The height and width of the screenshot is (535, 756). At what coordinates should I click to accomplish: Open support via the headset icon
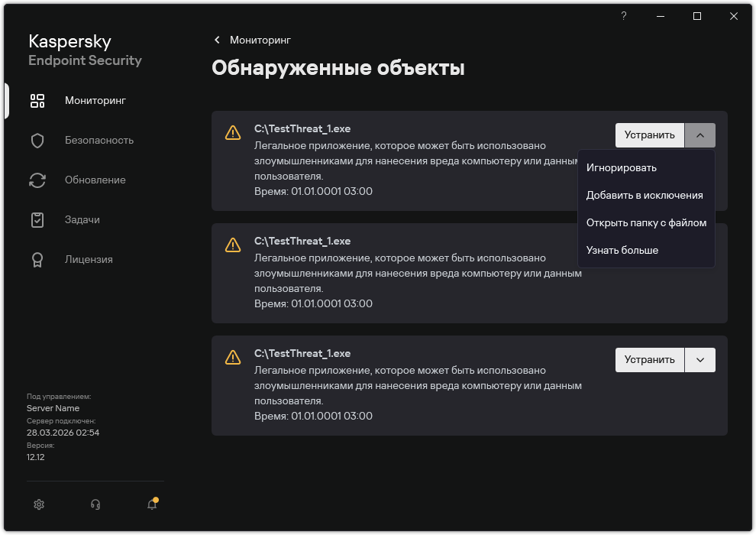click(x=95, y=504)
